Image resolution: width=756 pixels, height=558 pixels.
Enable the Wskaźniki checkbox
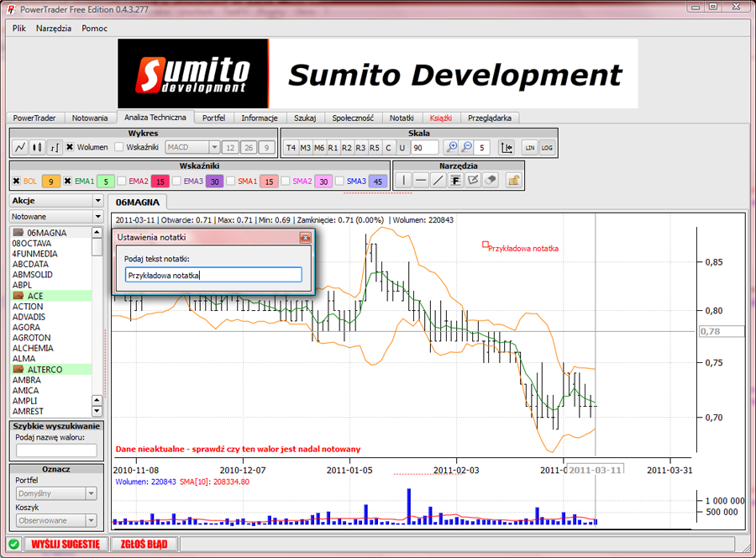pos(118,147)
